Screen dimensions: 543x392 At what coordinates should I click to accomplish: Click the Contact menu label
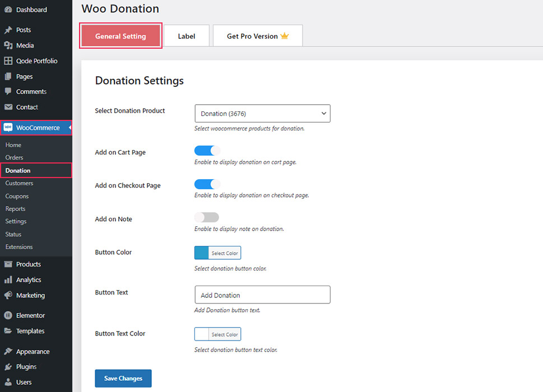click(x=27, y=108)
